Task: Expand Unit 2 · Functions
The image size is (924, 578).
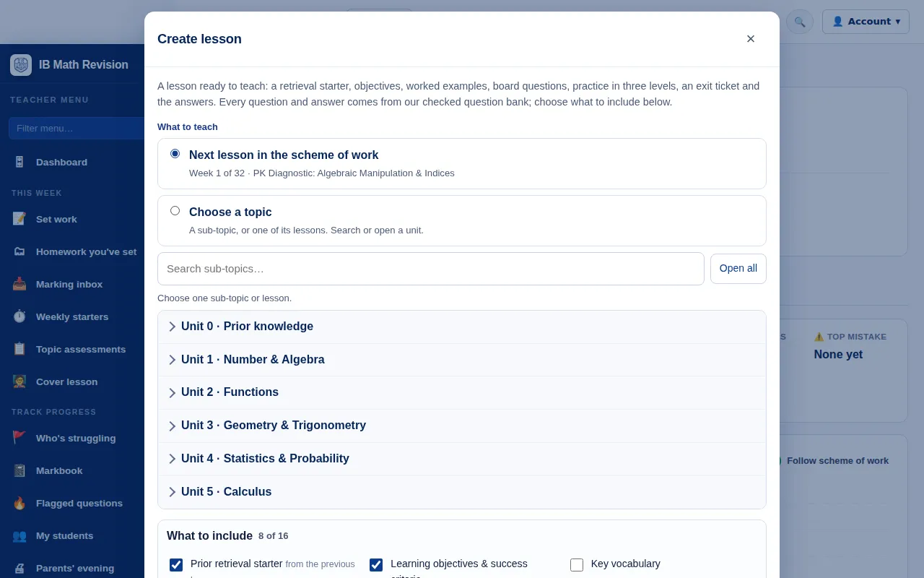Action: (x=462, y=392)
